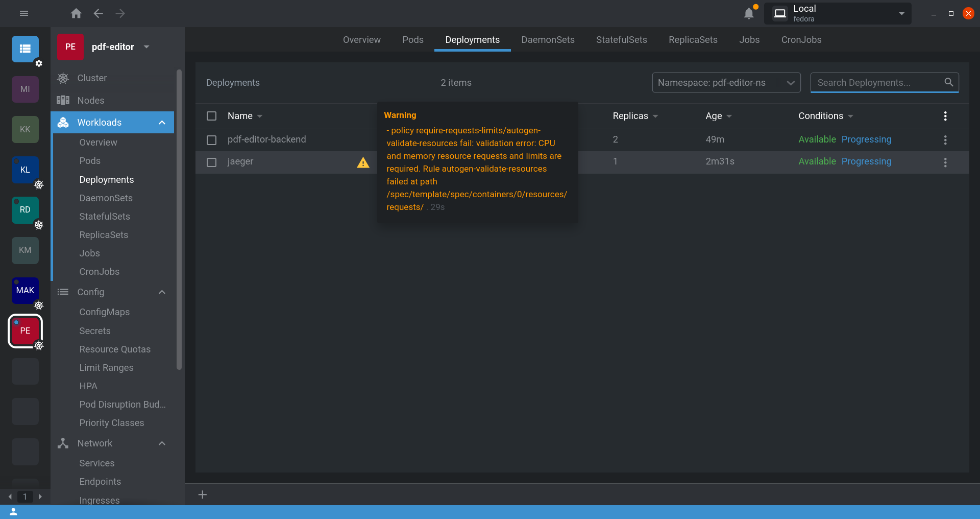The width and height of the screenshot is (980, 519).
Task: Click the search magnifier icon
Action: (x=948, y=82)
